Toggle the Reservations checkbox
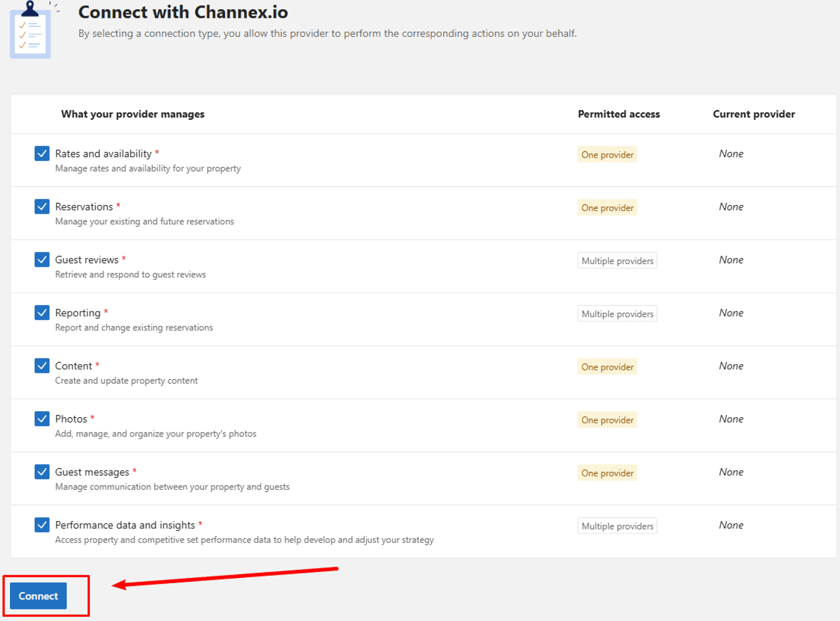The width and height of the screenshot is (840, 621). pos(42,206)
